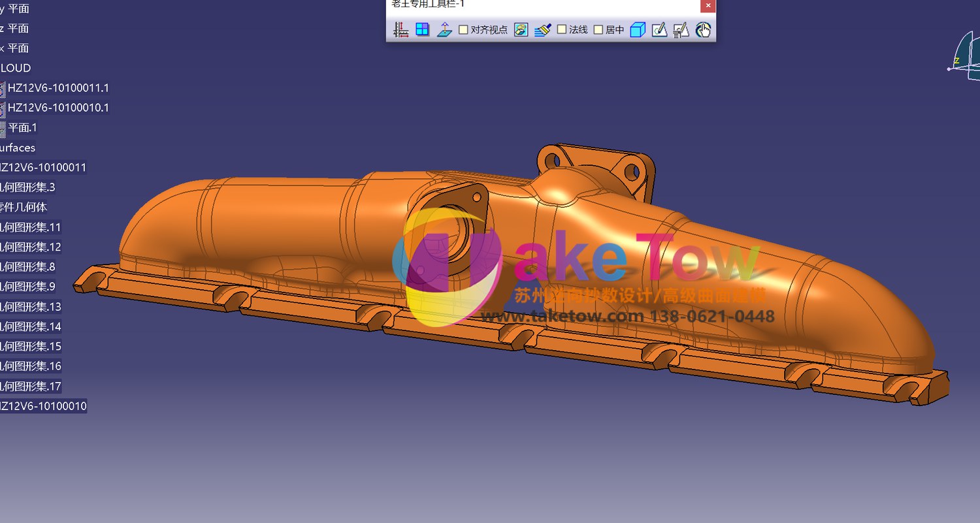Select the CLOUD node in the tree
Viewport: 980px width, 523px height.
coord(16,68)
